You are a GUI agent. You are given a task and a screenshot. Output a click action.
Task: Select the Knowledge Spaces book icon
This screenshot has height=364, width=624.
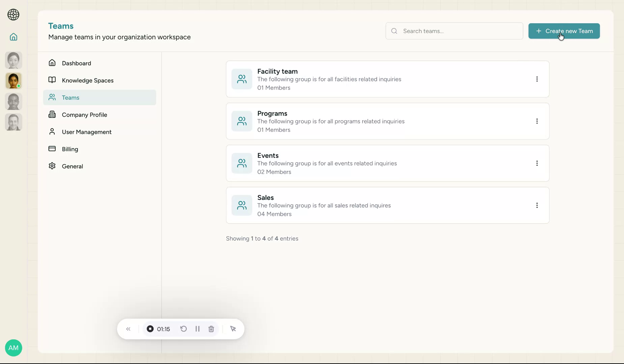[x=52, y=80]
